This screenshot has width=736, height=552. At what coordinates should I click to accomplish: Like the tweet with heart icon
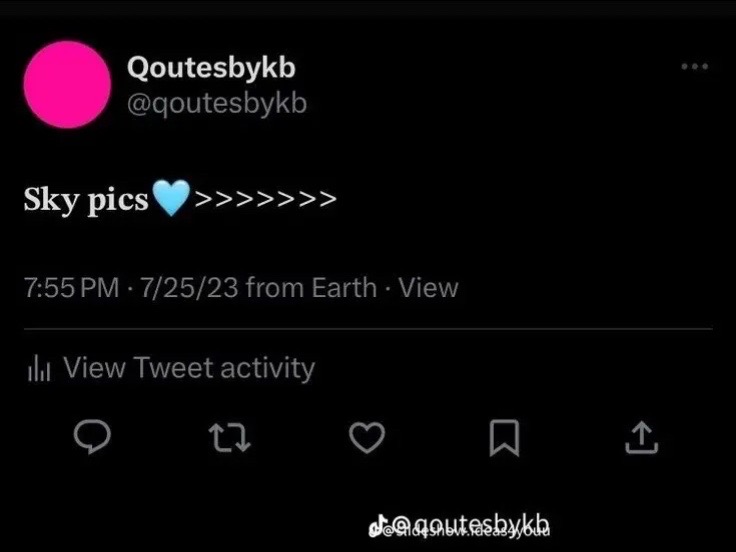pyautogui.click(x=367, y=437)
